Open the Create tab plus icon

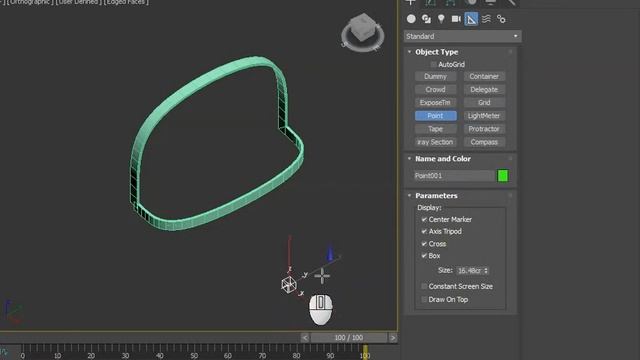411,2
